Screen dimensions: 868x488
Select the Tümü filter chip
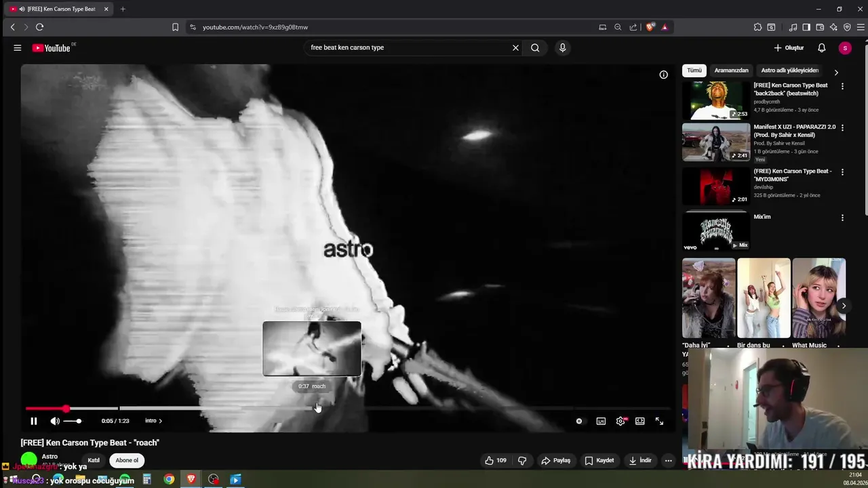pos(694,70)
